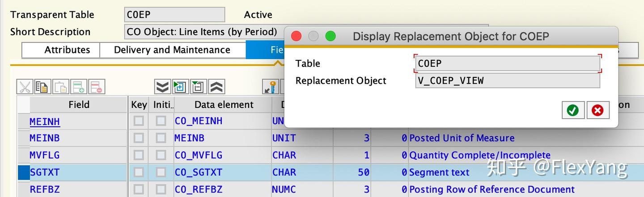The height and width of the screenshot is (197, 644).
Task: Click the Insert row toolbar icon
Action: point(79,86)
